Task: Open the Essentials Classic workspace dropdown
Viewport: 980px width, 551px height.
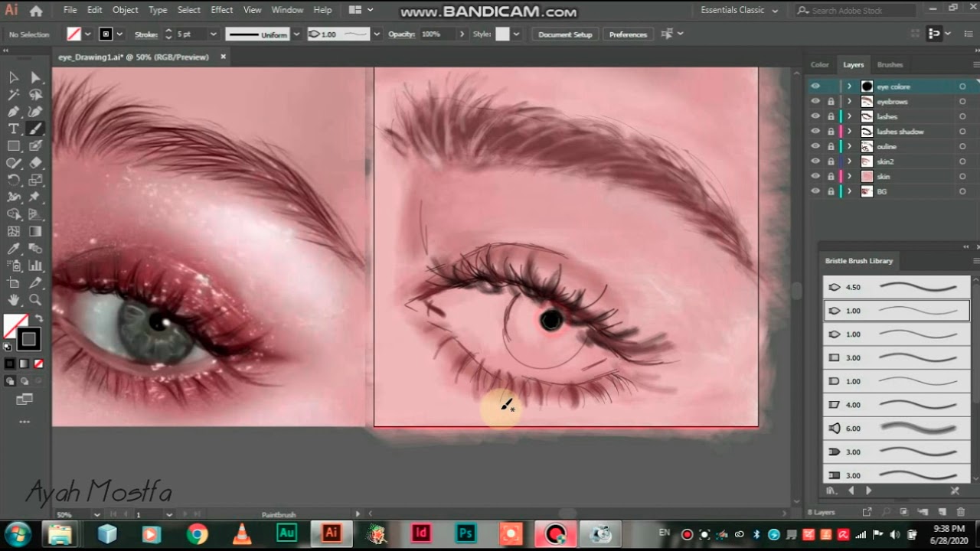Action: [x=739, y=11]
